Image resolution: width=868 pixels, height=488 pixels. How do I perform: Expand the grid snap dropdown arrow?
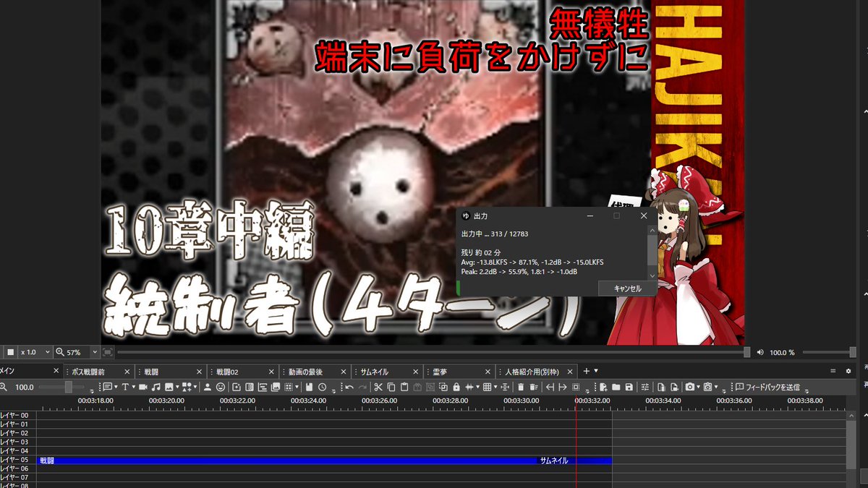495,387
